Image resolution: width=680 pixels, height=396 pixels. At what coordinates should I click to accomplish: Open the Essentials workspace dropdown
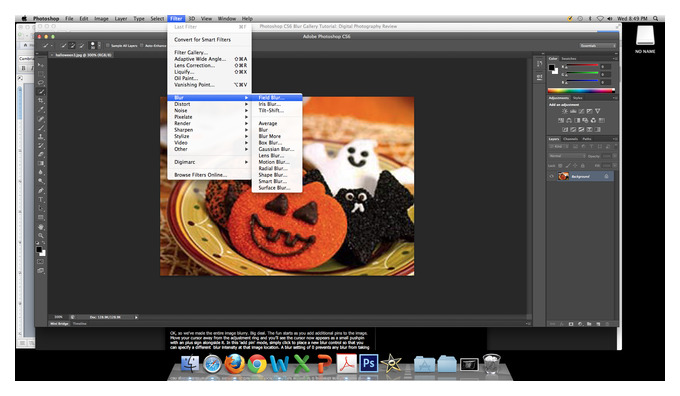click(x=598, y=46)
